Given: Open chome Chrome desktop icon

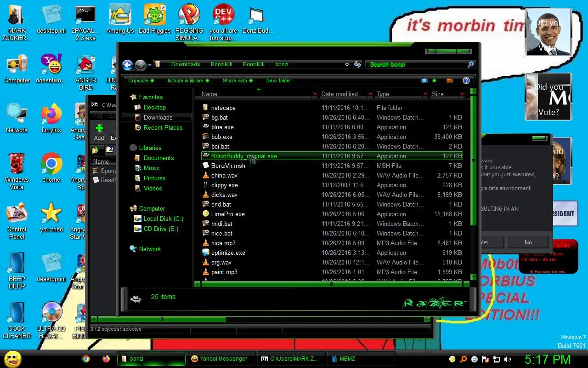Looking at the screenshot, I should pyautogui.click(x=51, y=168).
